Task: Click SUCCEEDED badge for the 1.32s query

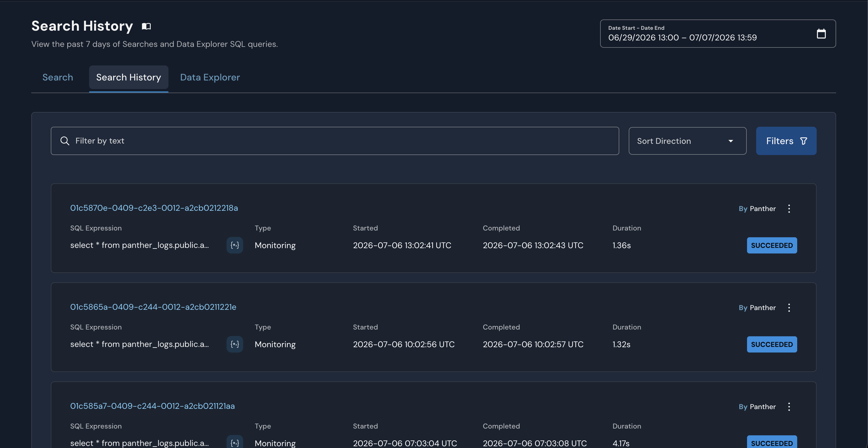Action: point(772,344)
